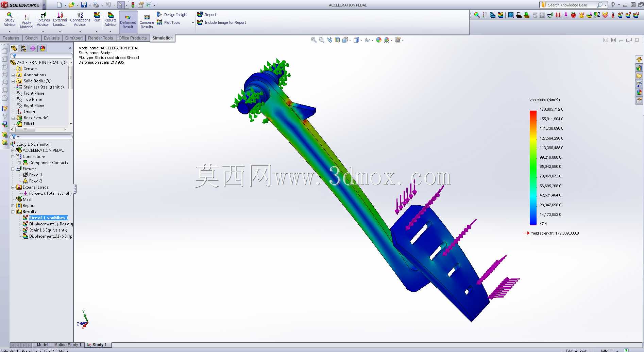Open the Options checklist icon

149,5
